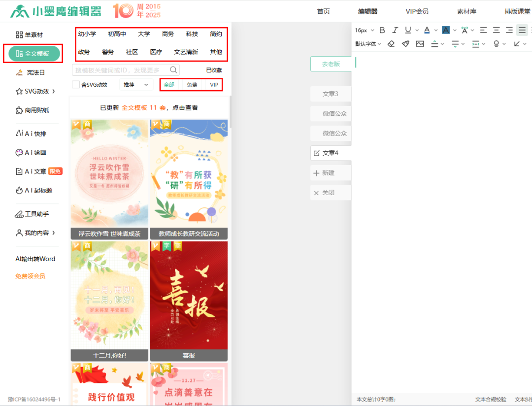Viewport: 532px width, 406px height.
Task: Apply justify alignment to text
Action: click(522, 30)
